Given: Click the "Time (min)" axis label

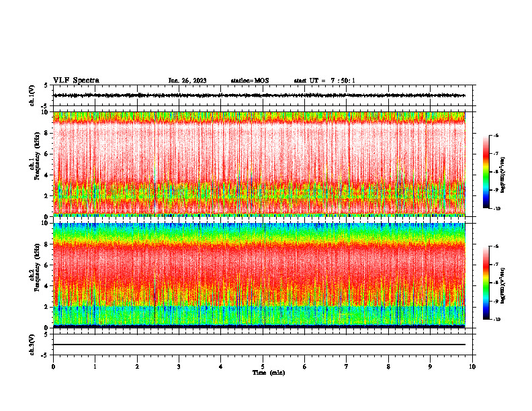Looking at the screenshot, I should (x=269, y=373).
